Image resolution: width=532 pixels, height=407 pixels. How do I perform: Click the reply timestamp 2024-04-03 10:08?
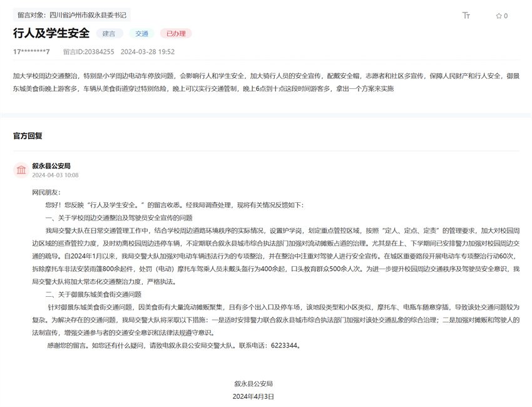tap(56, 175)
